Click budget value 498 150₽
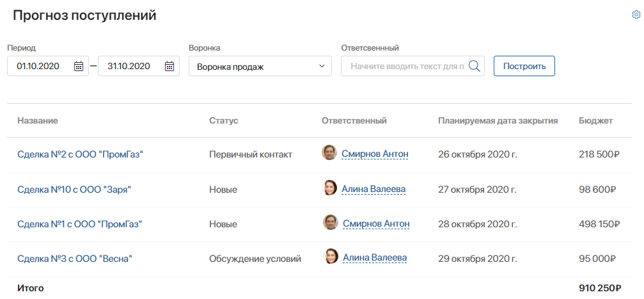 click(600, 224)
